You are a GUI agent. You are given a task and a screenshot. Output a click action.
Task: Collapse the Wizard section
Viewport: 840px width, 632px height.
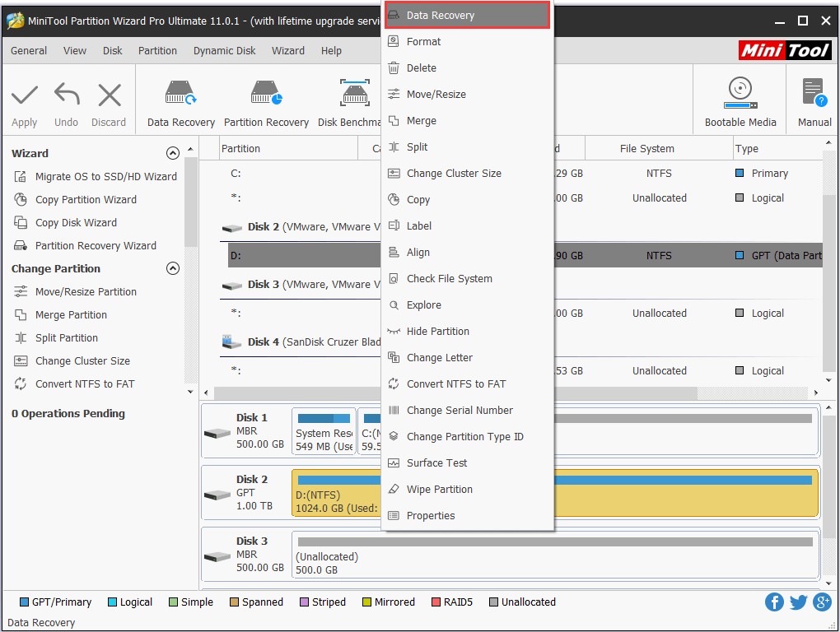click(172, 154)
